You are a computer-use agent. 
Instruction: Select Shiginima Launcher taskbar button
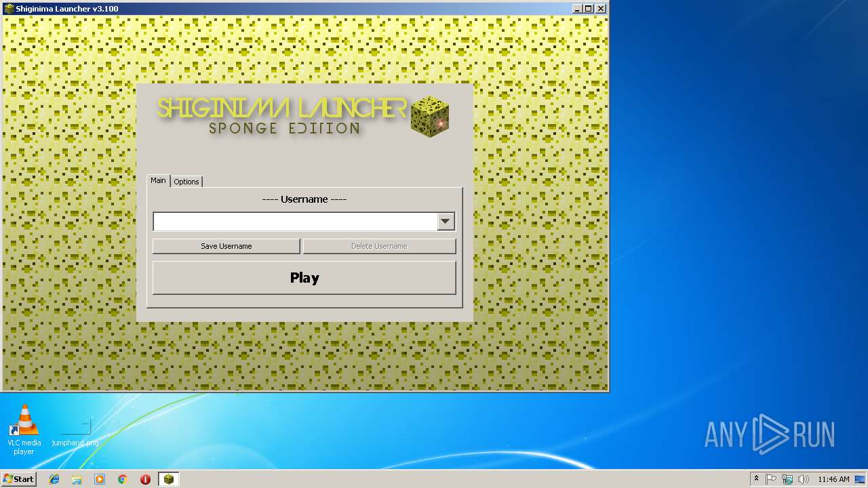point(169,479)
